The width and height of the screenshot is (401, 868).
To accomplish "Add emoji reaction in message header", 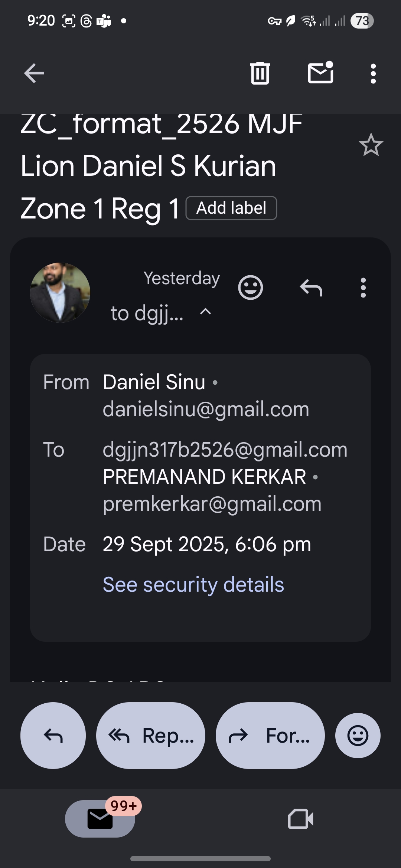I will (x=251, y=287).
